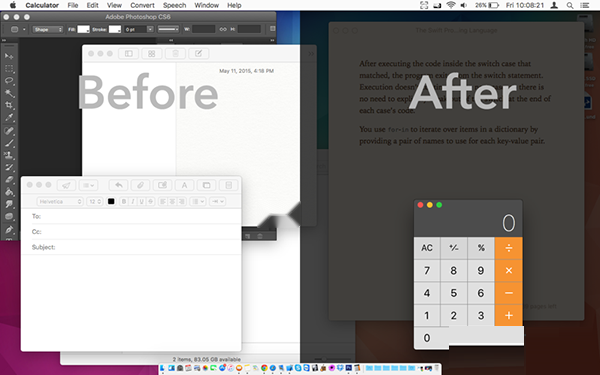
Task: Toggle italic in the Mail format bar
Action: [x=133, y=201]
